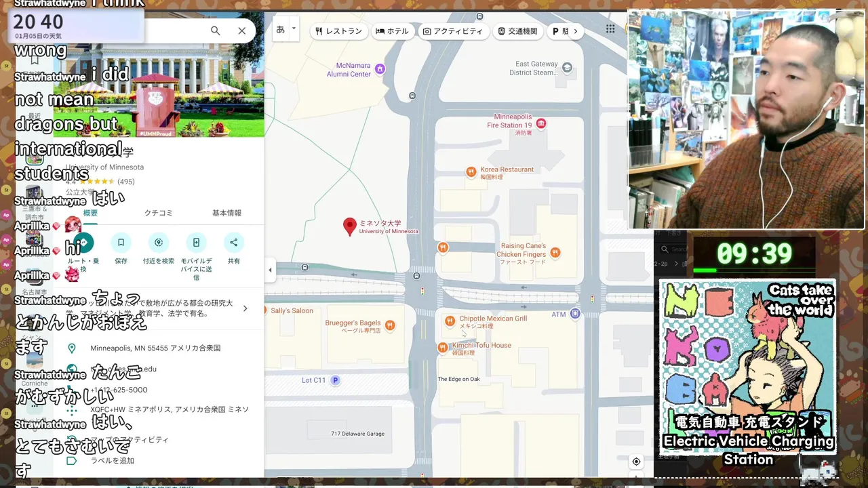Select the レストラン restaurants chip

pos(339,31)
